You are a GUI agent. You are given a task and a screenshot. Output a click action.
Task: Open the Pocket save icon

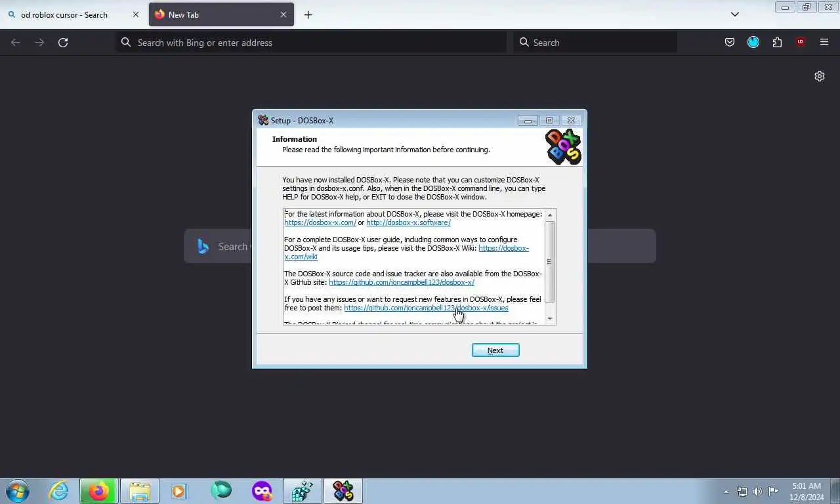pos(730,43)
